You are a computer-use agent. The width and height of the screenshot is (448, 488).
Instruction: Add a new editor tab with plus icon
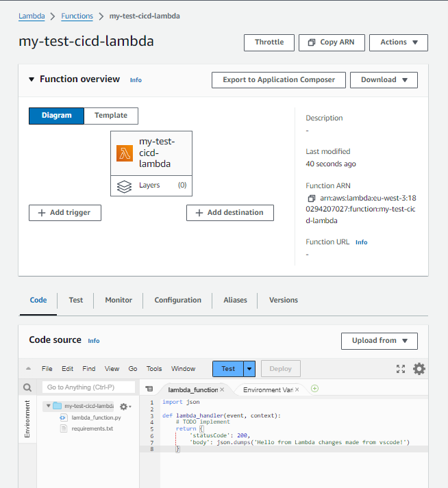[x=315, y=389]
